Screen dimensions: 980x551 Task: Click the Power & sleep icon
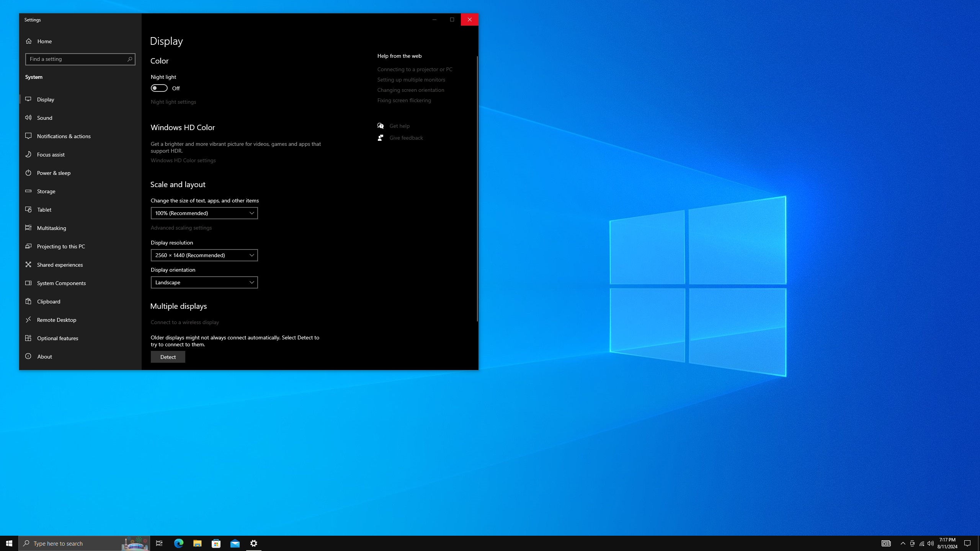pyautogui.click(x=28, y=173)
